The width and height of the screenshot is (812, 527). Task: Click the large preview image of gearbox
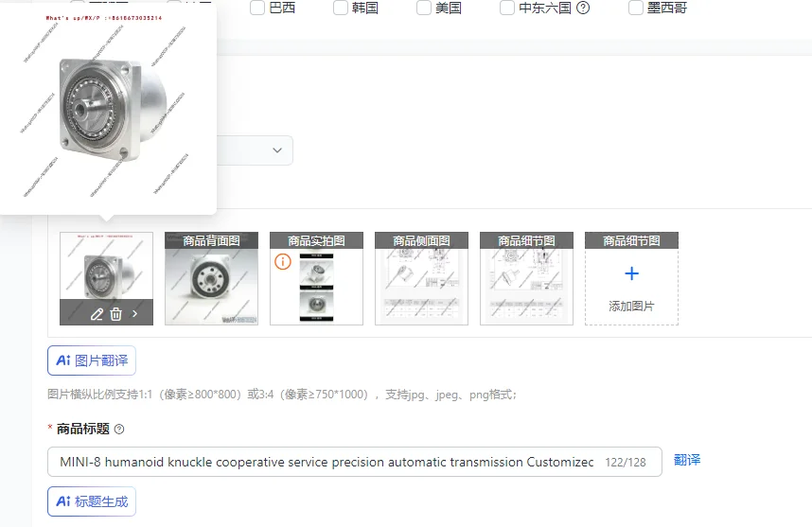pyautogui.click(x=108, y=110)
